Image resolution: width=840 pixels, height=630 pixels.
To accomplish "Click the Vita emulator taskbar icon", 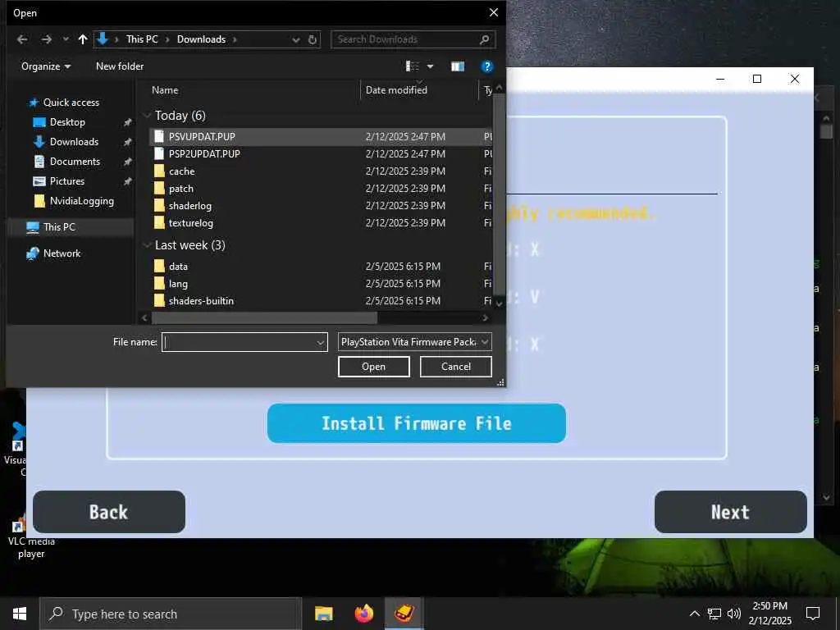I will (404, 614).
